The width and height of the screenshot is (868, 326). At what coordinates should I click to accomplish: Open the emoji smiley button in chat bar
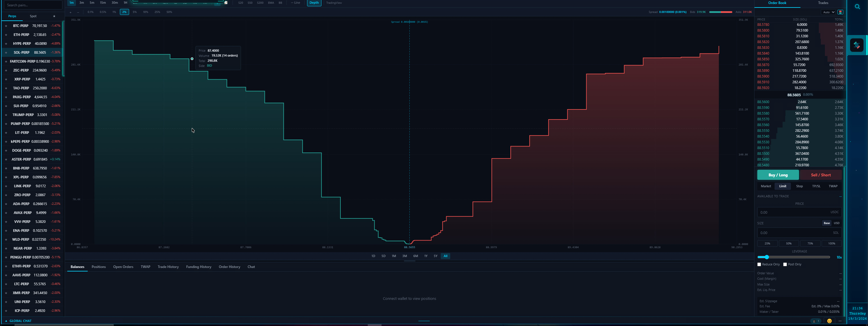829,321
